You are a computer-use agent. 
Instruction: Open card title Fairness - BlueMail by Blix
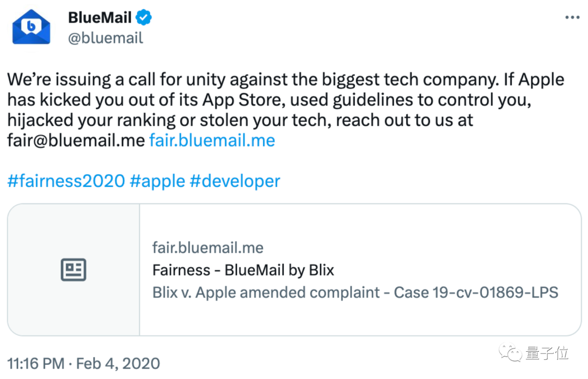point(243,270)
